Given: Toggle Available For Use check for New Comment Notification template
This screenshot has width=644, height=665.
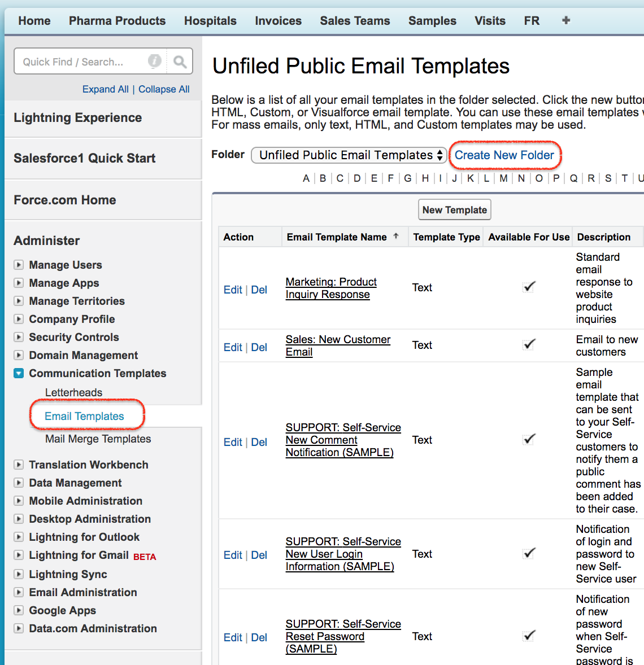Looking at the screenshot, I should pos(529,439).
